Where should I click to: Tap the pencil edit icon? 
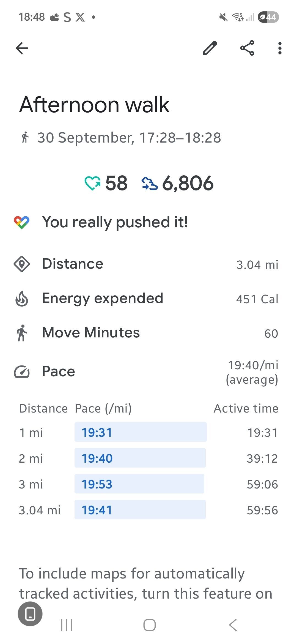tap(210, 48)
